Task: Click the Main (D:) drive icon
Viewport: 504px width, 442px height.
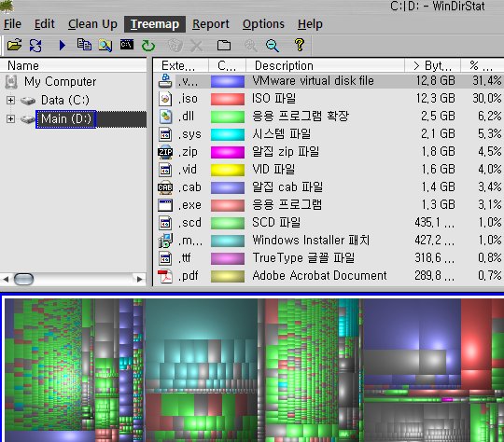Action: point(28,119)
